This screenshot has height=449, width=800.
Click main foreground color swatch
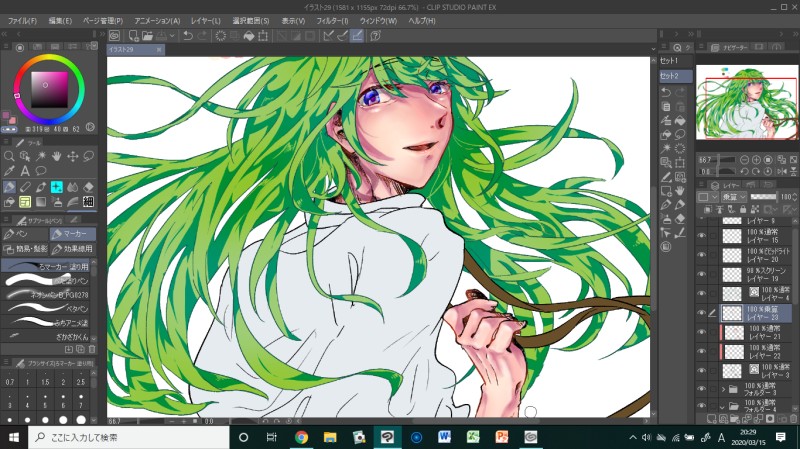[6, 116]
